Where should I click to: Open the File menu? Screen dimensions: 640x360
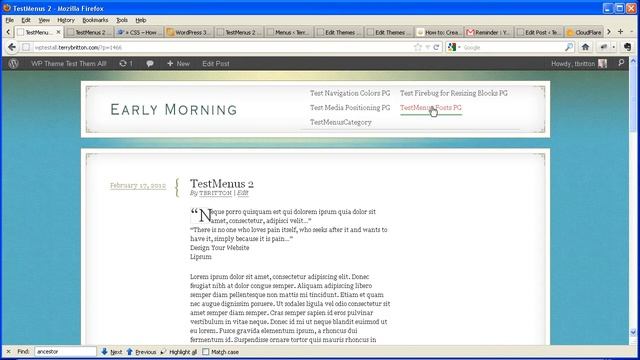coord(9,20)
